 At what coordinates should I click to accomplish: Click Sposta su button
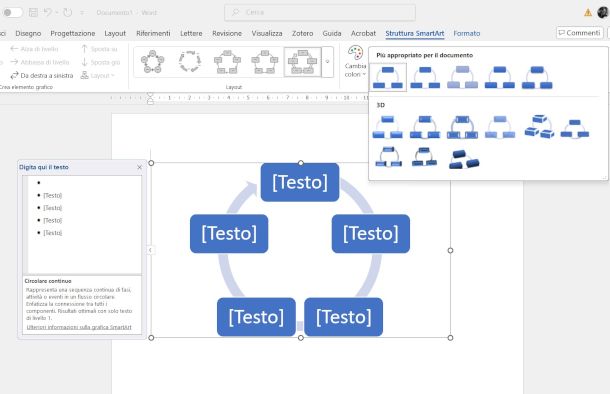click(99, 49)
